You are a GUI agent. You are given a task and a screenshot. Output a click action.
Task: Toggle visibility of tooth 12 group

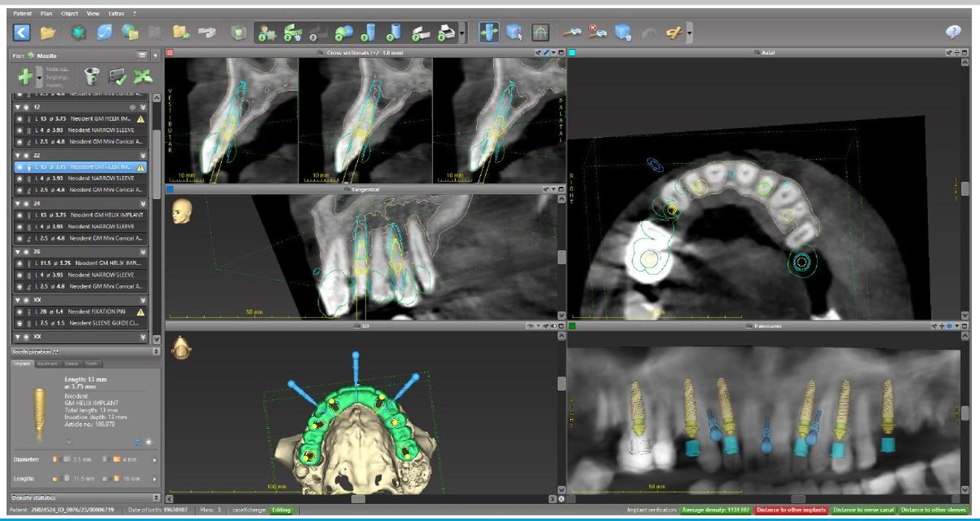point(26,106)
